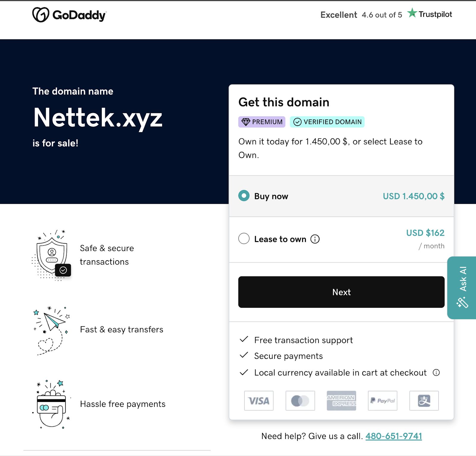The width and height of the screenshot is (476, 456).
Task: Click the Verified Domain badge checkmark
Action: point(297,122)
